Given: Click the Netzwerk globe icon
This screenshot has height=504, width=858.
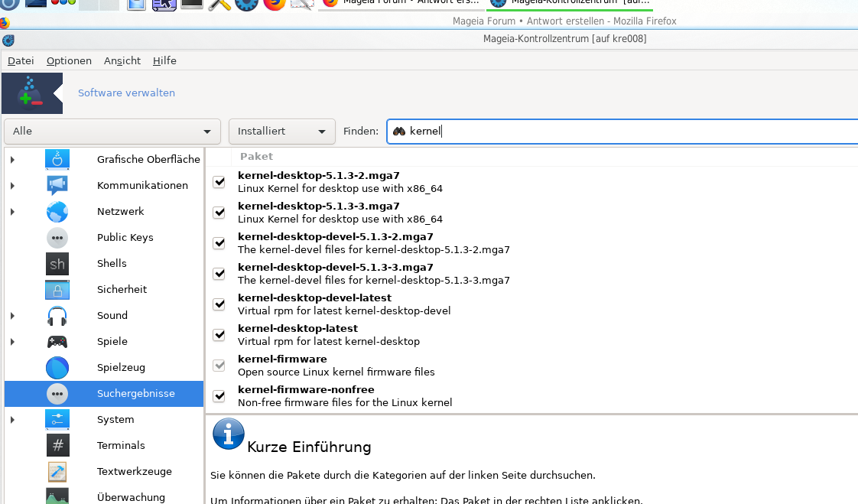Looking at the screenshot, I should pyautogui.click(x=57, y=211).
